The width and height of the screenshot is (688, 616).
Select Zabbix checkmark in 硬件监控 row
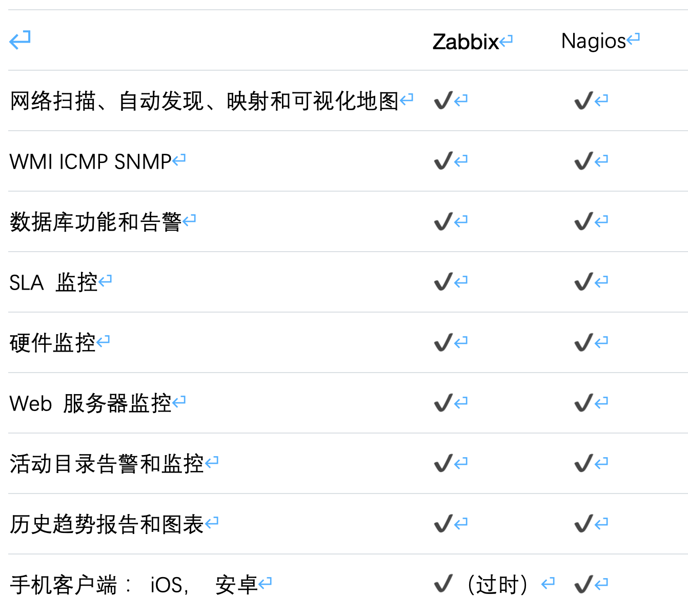[x=443, y=342]
